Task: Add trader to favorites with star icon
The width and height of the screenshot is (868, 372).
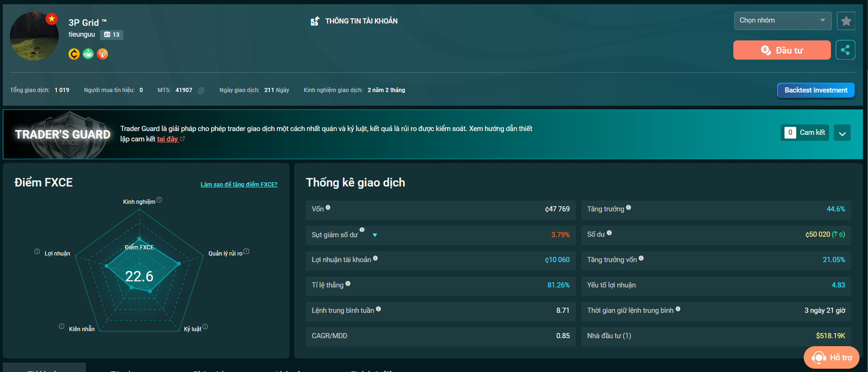Action: pos(846,21)
